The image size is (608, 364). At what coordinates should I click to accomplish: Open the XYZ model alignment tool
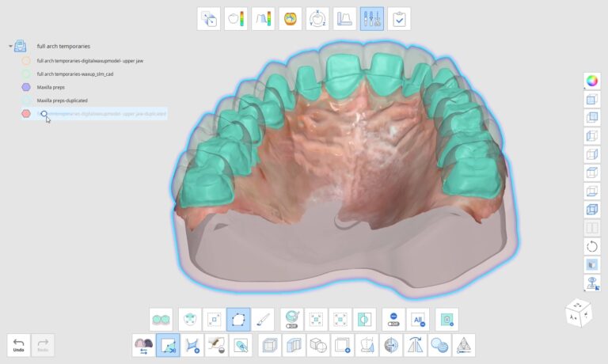[317, 19]
